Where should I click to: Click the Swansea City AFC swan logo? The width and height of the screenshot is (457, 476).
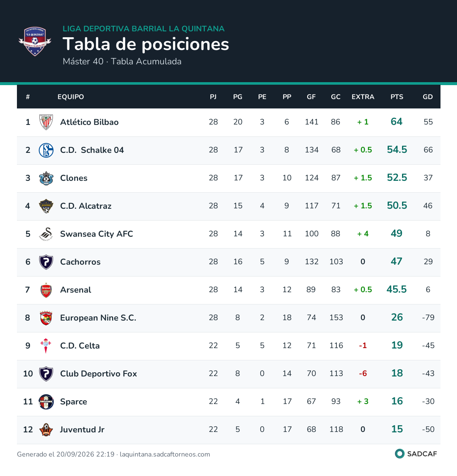(46, 234)
